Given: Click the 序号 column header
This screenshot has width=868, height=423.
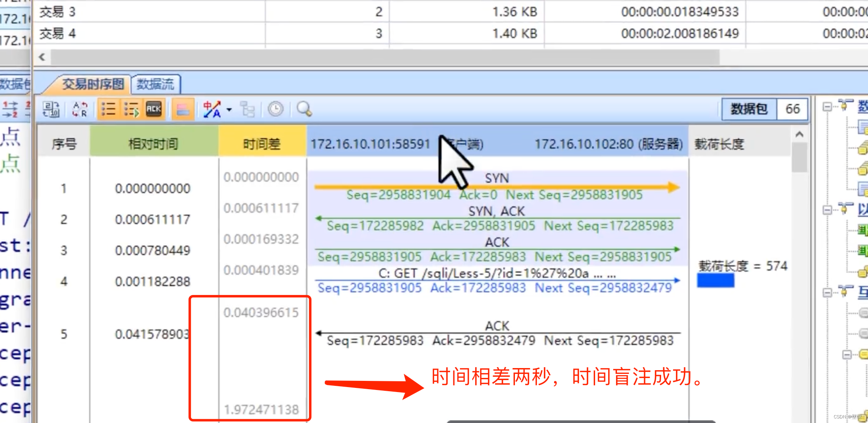Looking at the screenshot, I should (x=64, y=143).
